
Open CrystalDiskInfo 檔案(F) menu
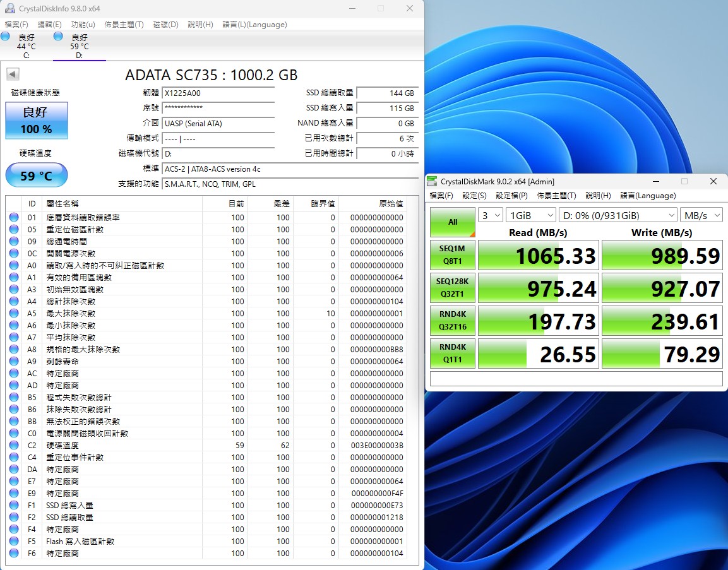click(x=16, y=25)
